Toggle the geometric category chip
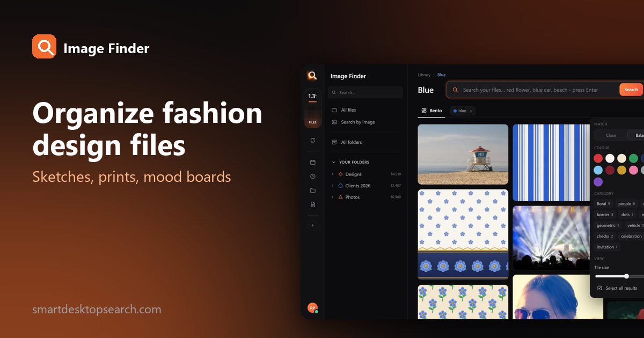This screenshot has width=644, height=338. [x=608, y=225]
